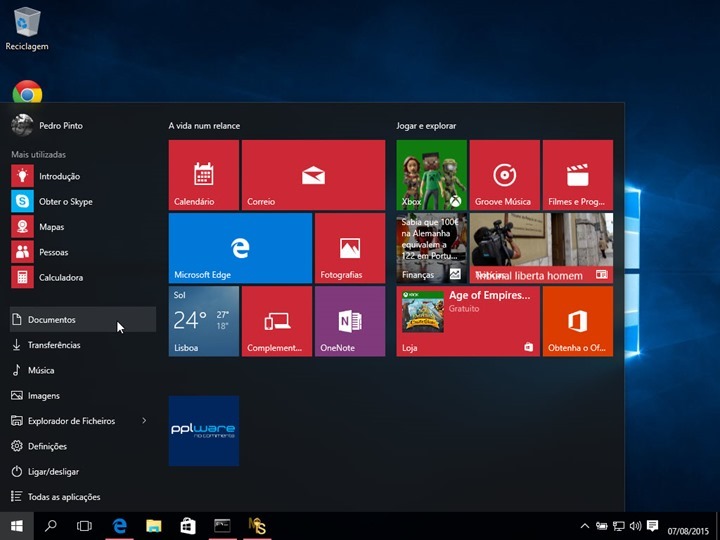This screenshot has height=540, width=720.
Task: Click the Obtenha o Of... Office tile
Action: (578, 321)
